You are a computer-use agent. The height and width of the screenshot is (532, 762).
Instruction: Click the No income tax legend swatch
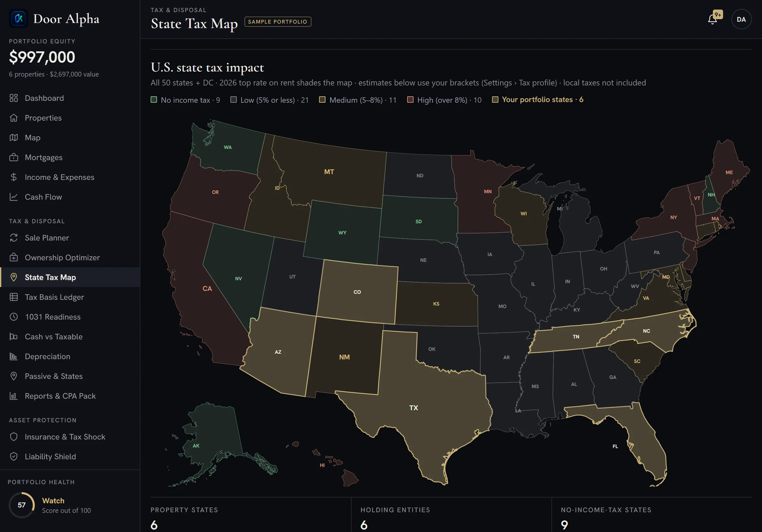pos(154,100)
